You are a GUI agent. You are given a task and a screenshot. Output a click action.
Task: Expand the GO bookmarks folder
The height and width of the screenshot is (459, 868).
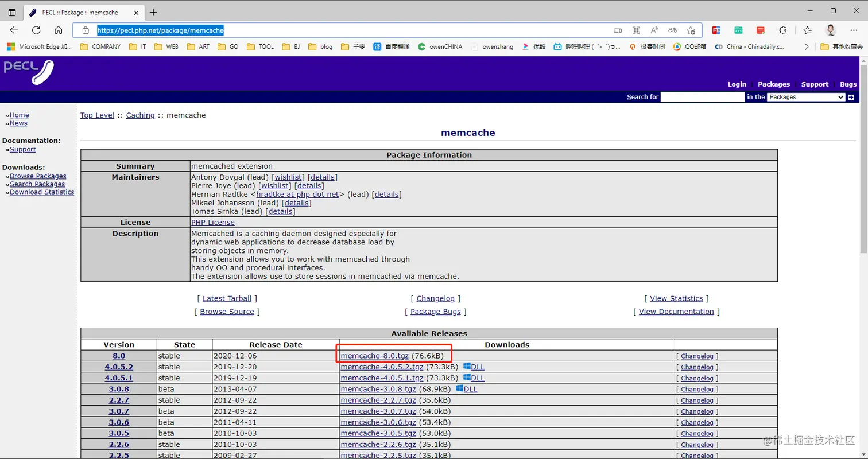tap(228, 46)
